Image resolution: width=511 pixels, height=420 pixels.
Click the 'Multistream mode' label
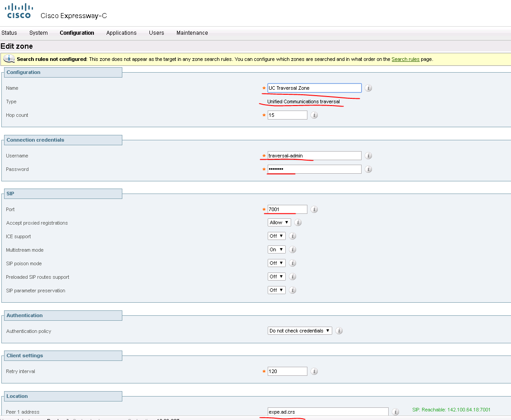[x=25, y=250]
